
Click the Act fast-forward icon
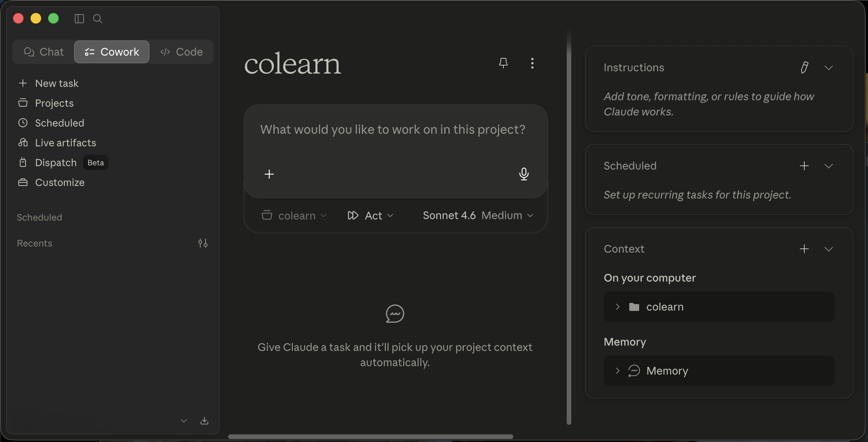tap(353, 216)
